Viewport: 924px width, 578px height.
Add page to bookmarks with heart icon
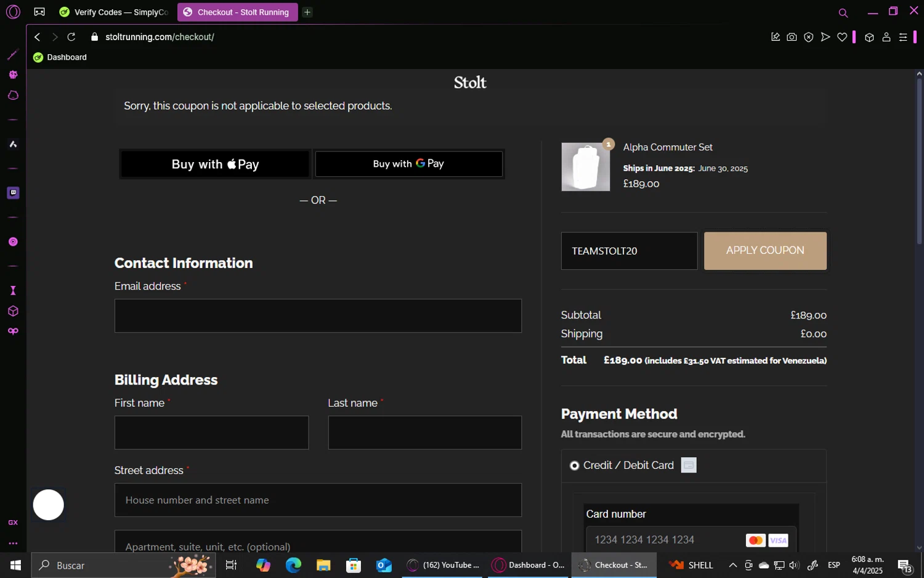point(842,37)
